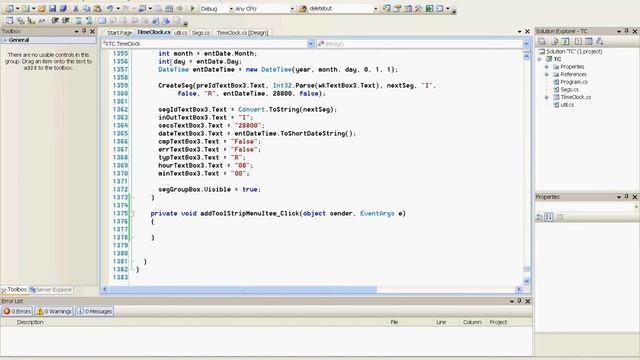Sort Error List by File column

pos(394,322)
